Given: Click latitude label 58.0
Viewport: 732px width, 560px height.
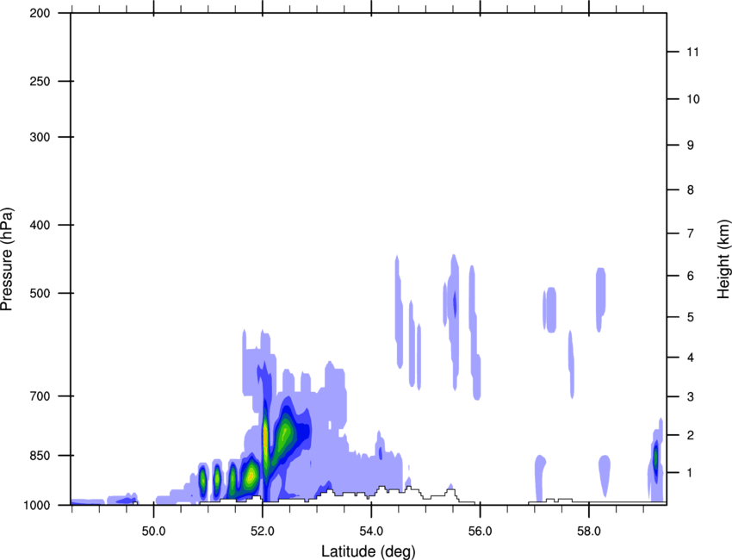Looking at the screenshot, I should click(x=589, y=532).
